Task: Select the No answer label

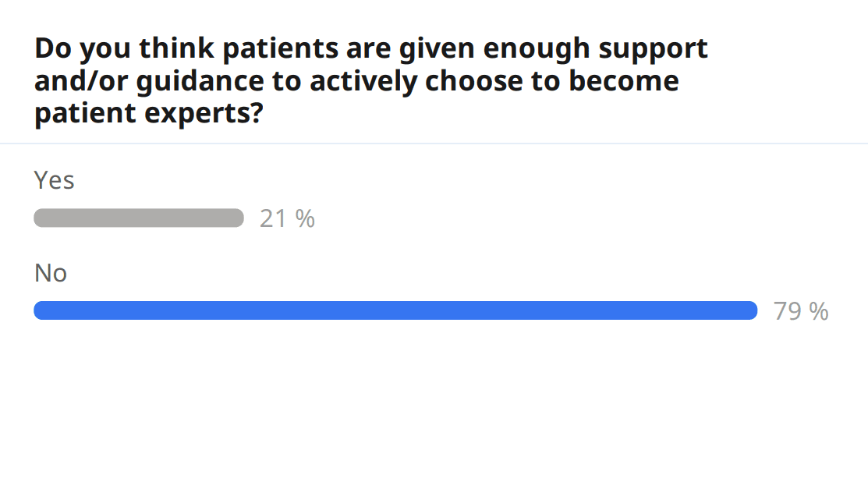Action: pyautogui.click(x=51, y=273)
